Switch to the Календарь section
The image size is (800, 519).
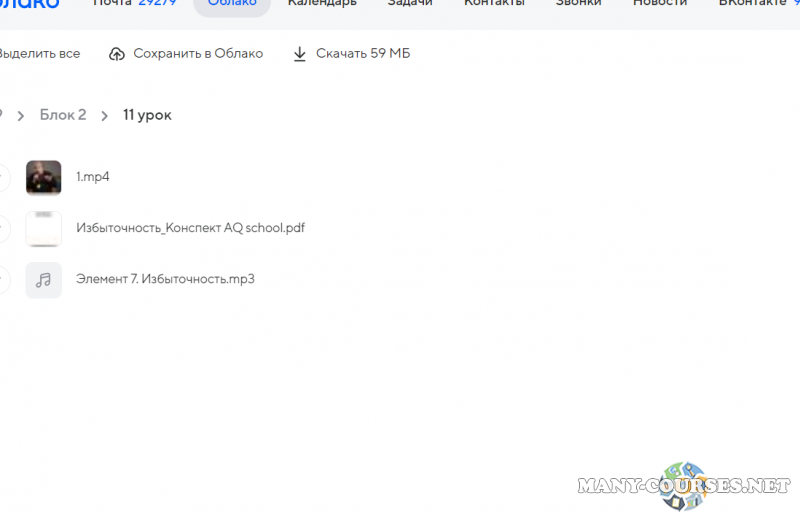(x=322, y=4)
